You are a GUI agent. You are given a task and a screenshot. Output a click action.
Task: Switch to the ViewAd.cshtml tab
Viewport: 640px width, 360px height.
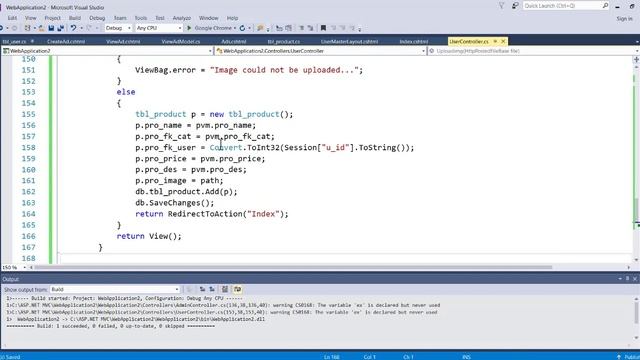pos(123,42)
